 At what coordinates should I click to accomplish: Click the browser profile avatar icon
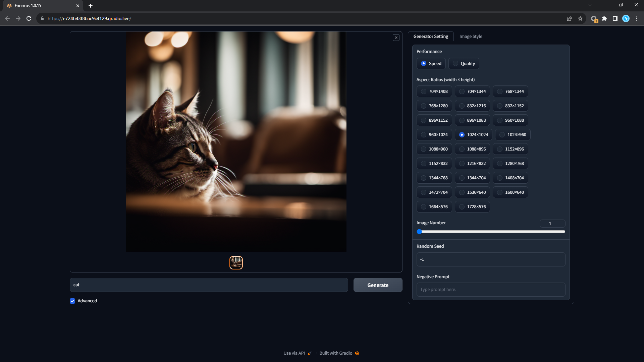[x=626, y=18]
